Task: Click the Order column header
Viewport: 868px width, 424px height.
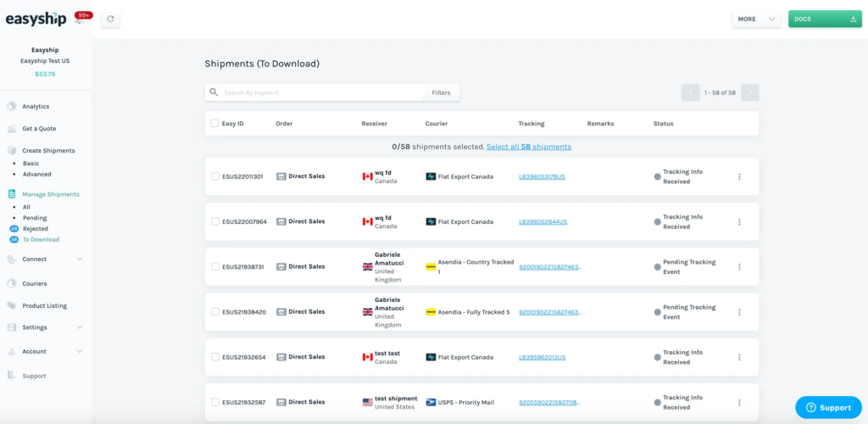Action: (x=284, y=124)
